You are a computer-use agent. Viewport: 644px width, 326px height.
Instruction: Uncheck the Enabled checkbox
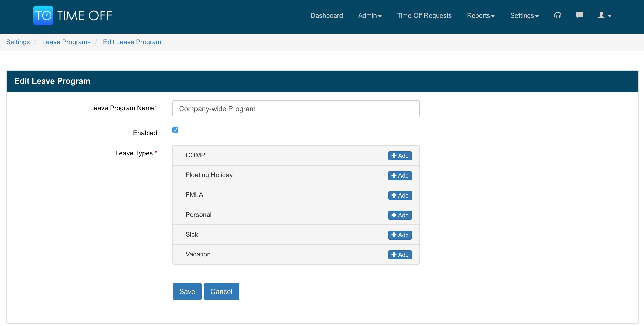tap(175, 130)
